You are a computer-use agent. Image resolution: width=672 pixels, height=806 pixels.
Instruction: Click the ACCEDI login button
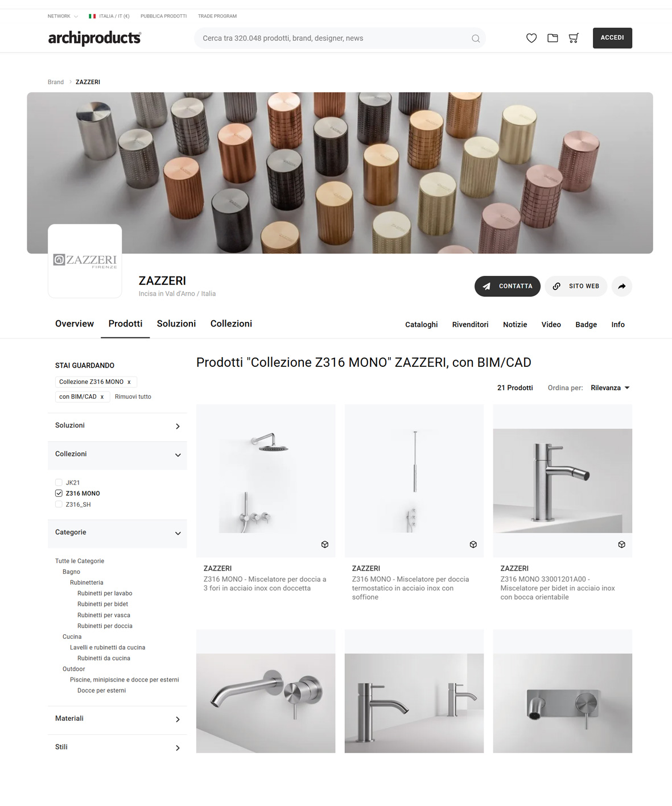pyautogui.click(x=612, y=38)
